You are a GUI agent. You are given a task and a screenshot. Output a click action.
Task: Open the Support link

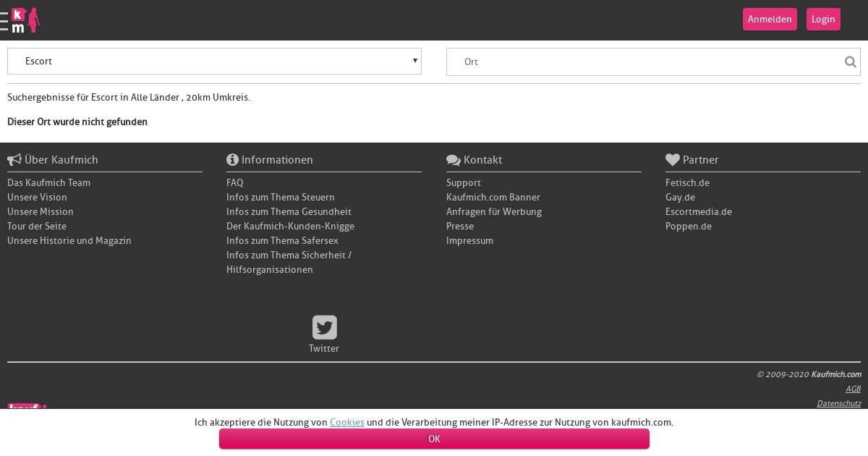click(x=464, y=182)
